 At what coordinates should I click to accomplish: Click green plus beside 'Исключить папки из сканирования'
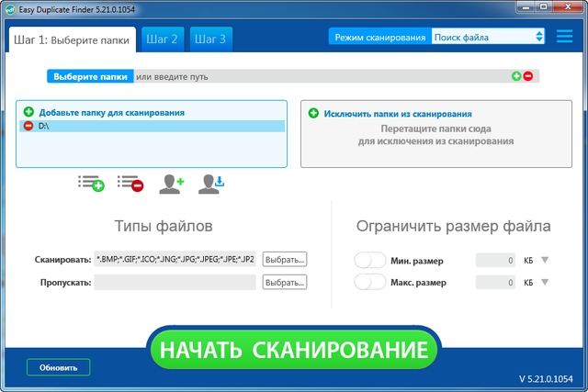pyautogui.click(x=313, y=113)
